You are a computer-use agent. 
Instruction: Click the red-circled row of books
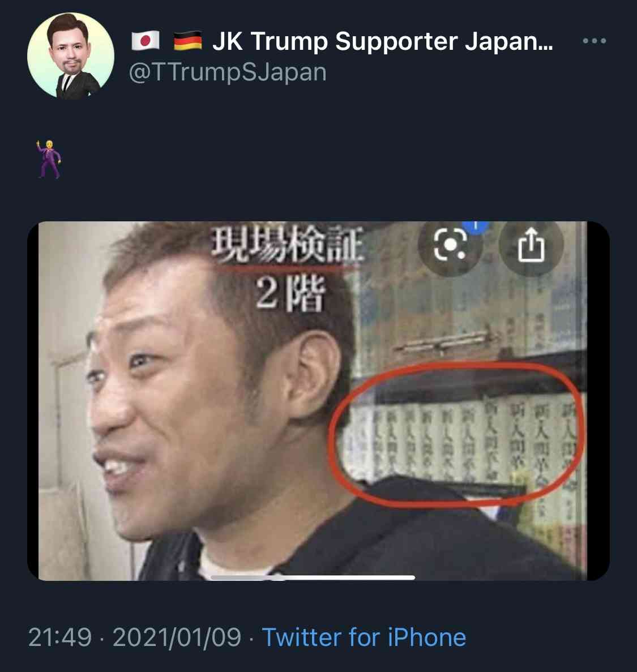pos(456,435)
